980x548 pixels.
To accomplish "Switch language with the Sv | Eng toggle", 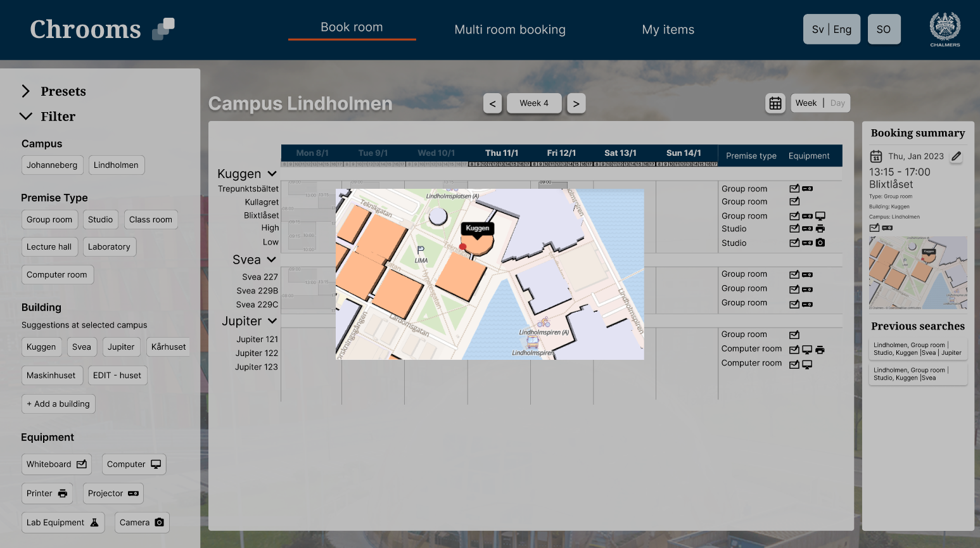I will click(831, 29).
